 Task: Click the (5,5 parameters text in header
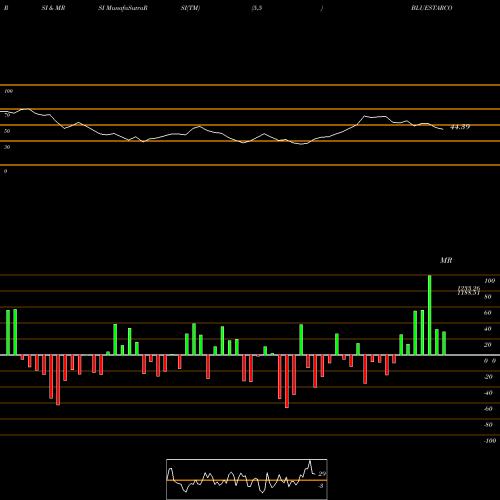coord(257,8)
